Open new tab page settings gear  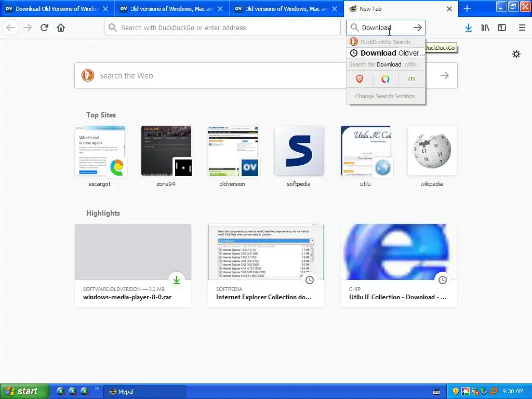click(516, 54)
